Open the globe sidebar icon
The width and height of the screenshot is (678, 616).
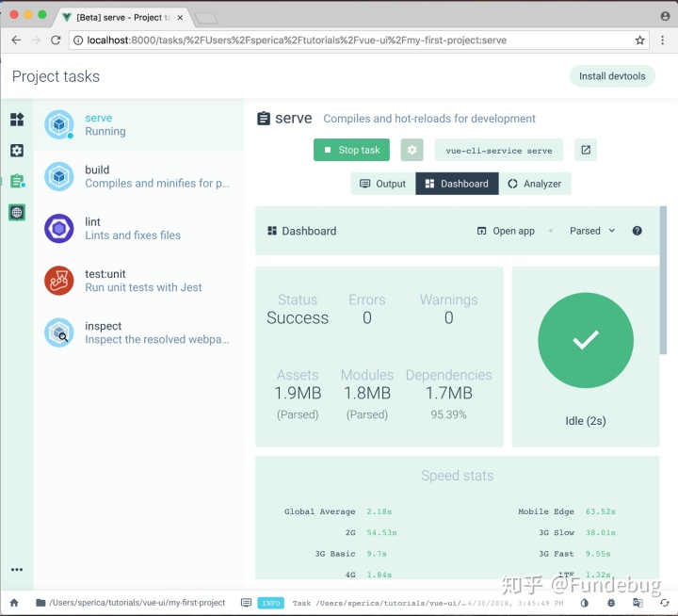[17, 213]
